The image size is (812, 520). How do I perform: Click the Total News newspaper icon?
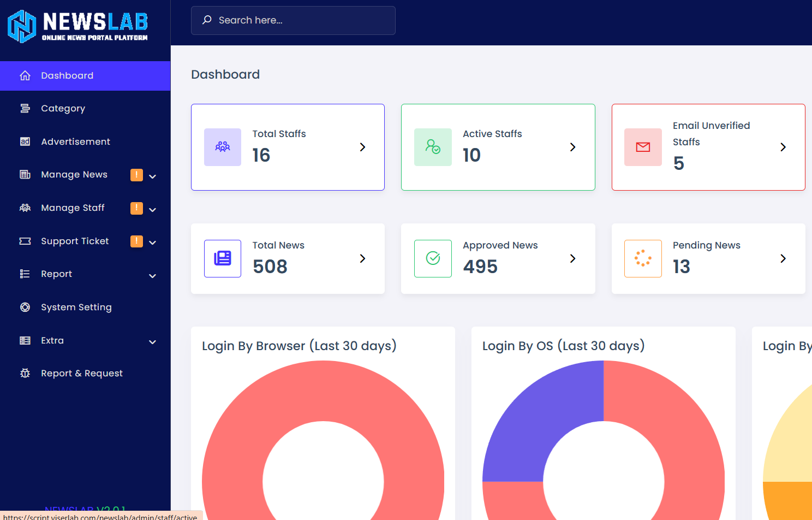[x=223, y=258]
